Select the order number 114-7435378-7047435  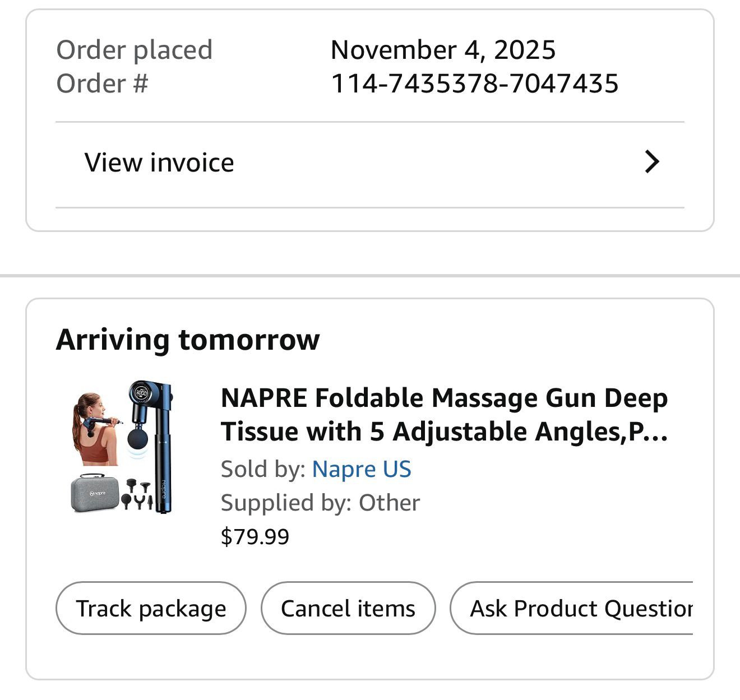[x=475, y=84]
